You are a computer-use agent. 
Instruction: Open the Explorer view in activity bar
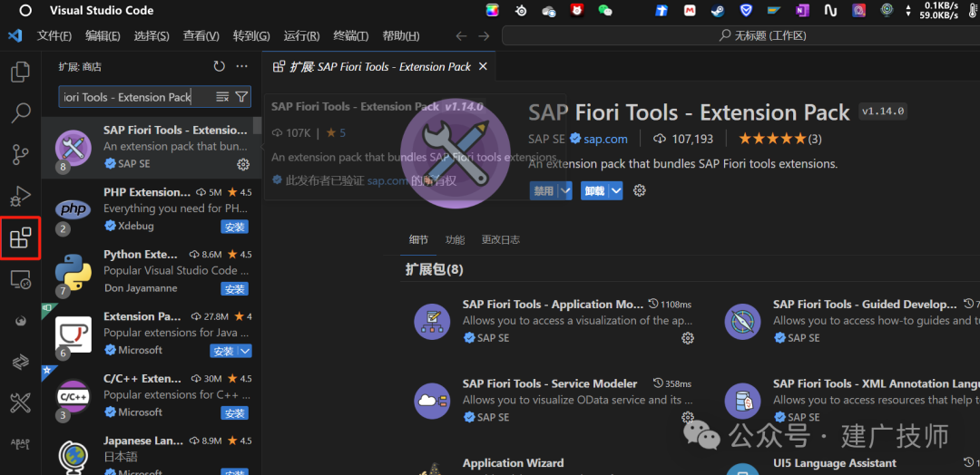click(x=21, y=72)
